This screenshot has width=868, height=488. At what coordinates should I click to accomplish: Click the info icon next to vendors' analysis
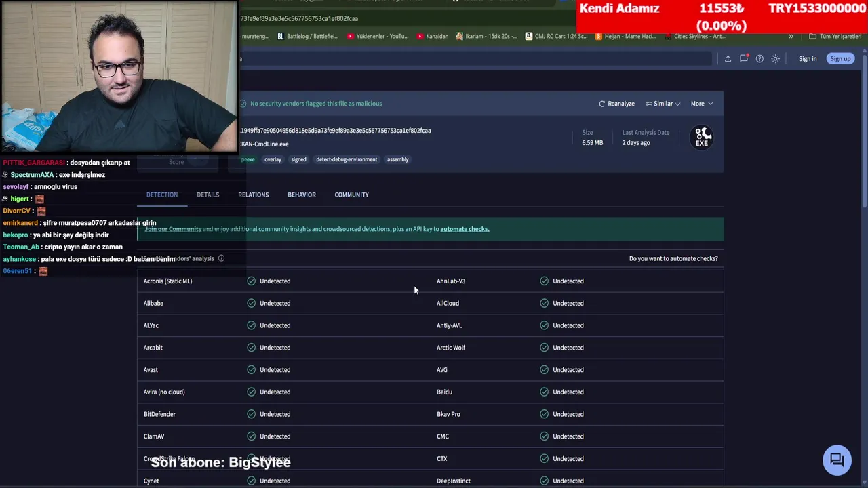[221, 258]
